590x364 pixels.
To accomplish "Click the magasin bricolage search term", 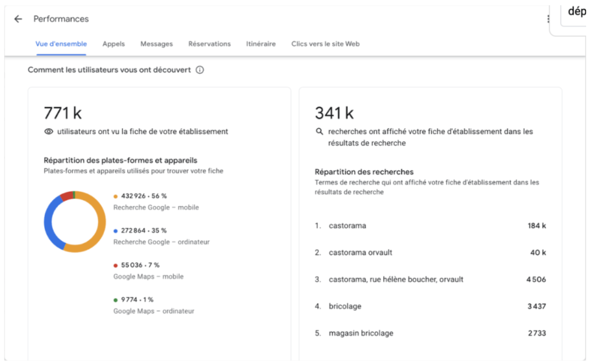I will click(x=361, y=333).
